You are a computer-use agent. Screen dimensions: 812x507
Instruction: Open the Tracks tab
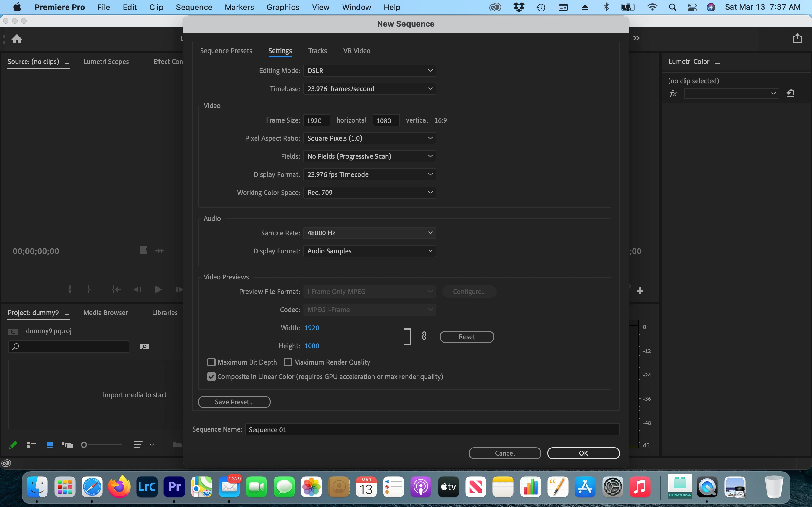pyautogui.click(x=317, y=51)
